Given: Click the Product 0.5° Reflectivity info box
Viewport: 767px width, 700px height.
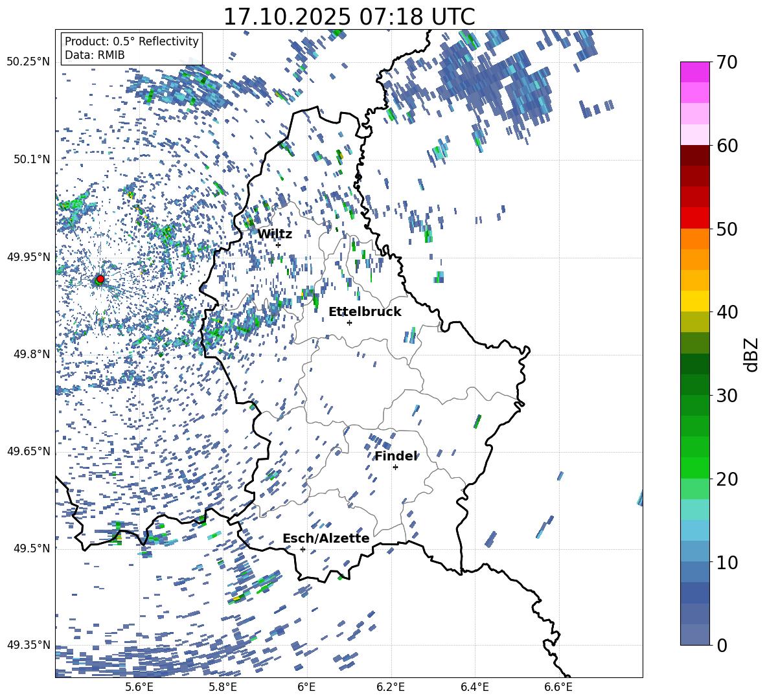Looking at the screenshot, I should pyautogui.click(x=132, y=49).
